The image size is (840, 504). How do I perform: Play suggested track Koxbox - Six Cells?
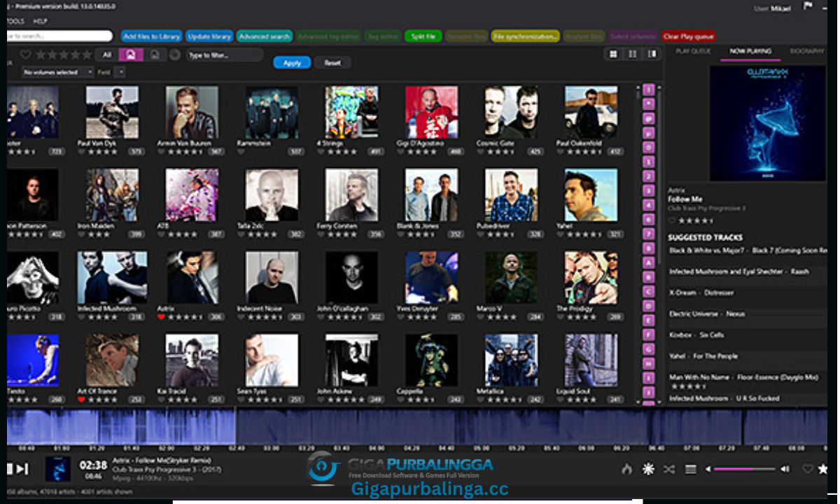click(x=746, y=335)
